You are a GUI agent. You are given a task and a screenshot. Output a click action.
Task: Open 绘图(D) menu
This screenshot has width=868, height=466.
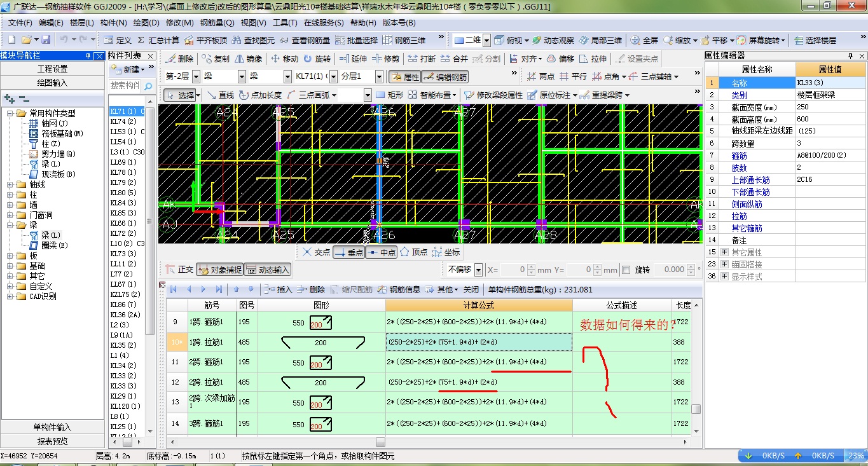146,23
